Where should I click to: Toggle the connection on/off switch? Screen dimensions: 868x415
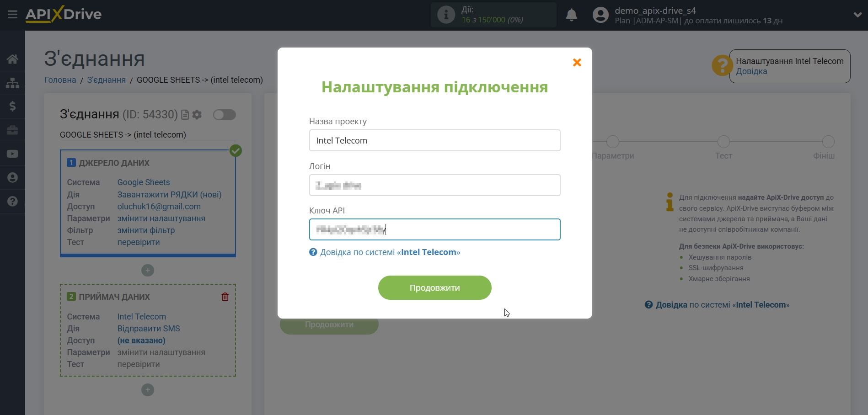click(x=225, y=115)
